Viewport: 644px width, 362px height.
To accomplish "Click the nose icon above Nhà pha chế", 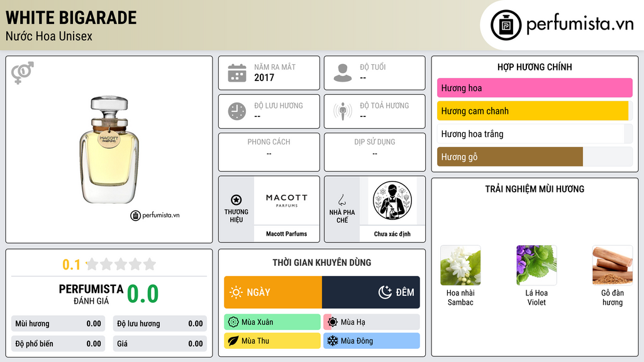I will point(341,200).
